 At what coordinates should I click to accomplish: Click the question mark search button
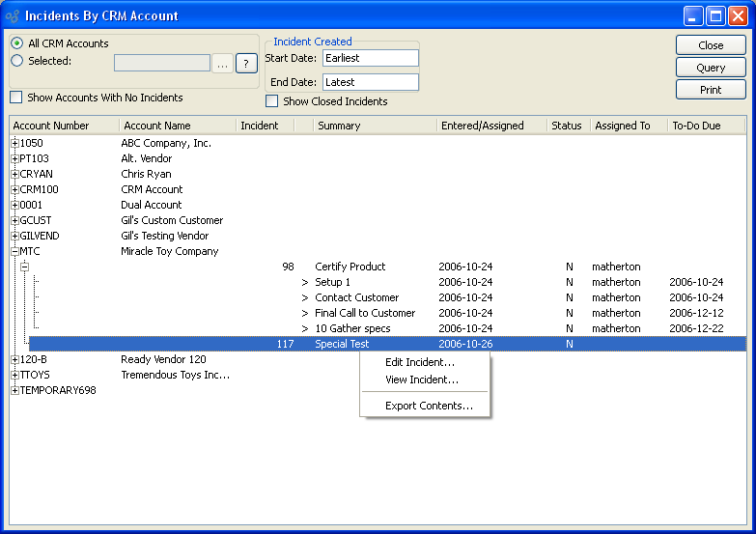click(246, 63)
